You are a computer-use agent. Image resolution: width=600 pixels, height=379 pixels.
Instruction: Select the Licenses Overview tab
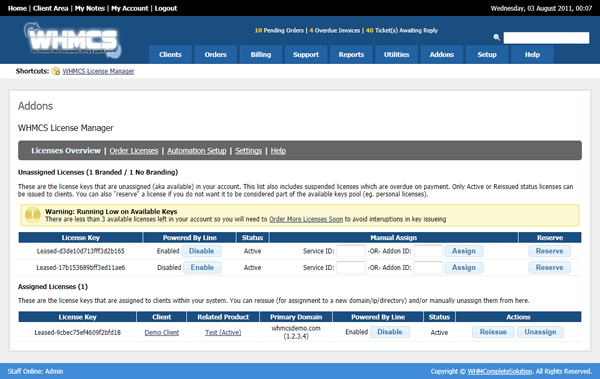click(x=66, y=150)
